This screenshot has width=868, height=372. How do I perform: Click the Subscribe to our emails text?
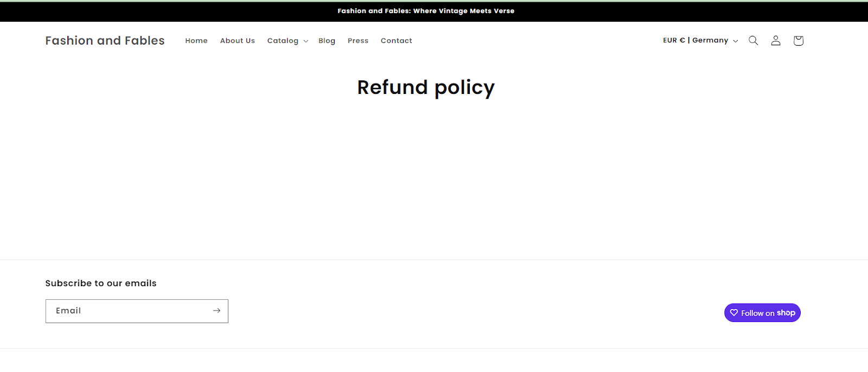click(101, 283)
